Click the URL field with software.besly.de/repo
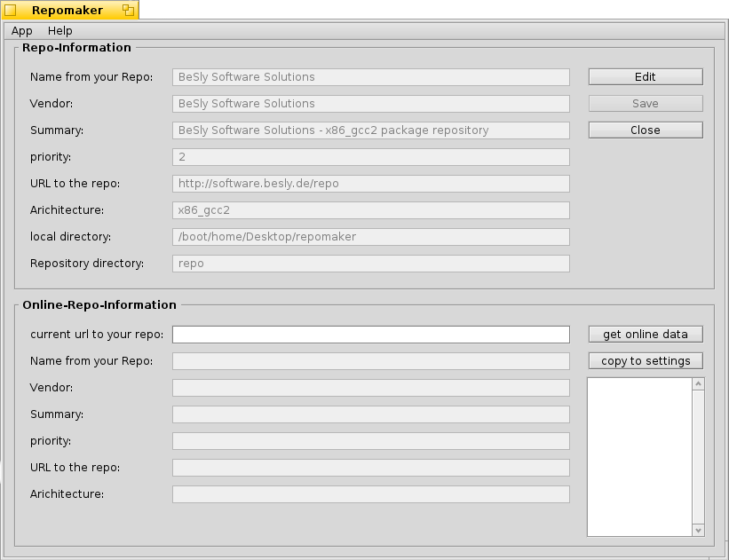Screen dimensions: 729x560 pyautogui.click(x=370, y=184)
